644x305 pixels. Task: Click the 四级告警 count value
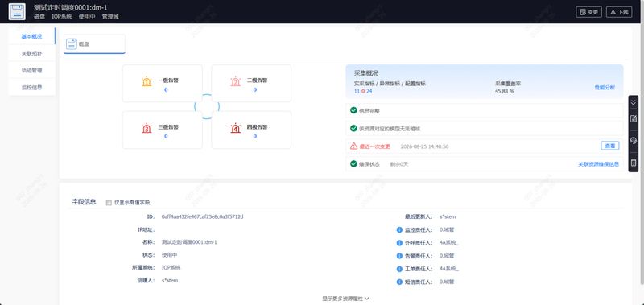click(254, 136)
